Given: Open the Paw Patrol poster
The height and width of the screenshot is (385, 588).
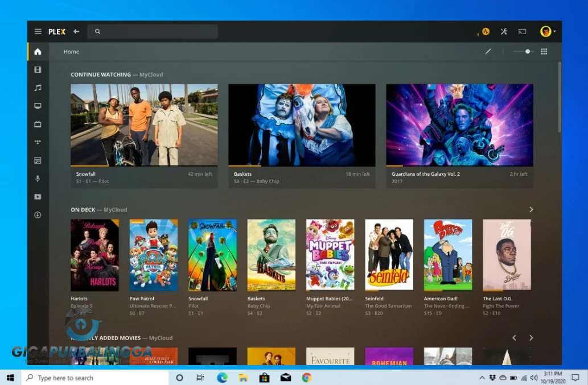Looking at the screenshot, I should [x=154, y=255].
